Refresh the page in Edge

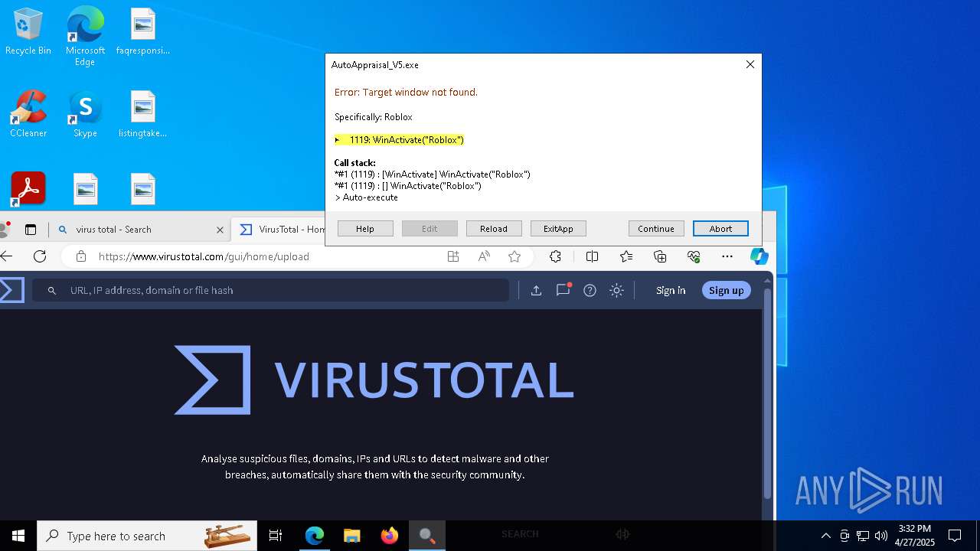coord(40,256)
